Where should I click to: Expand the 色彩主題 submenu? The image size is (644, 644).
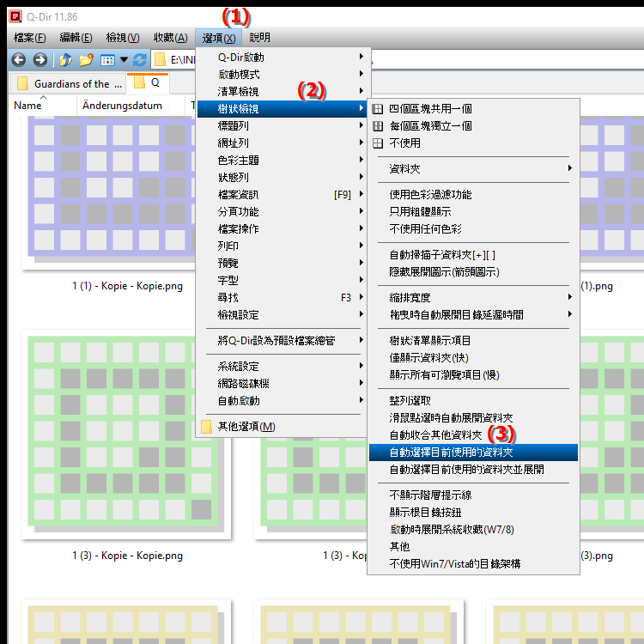[x=283, y=161]
